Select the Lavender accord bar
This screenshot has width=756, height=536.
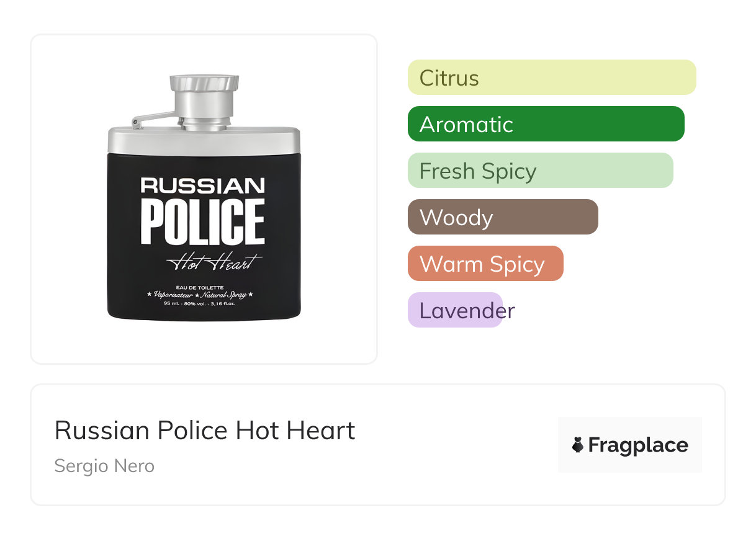point(455,310)
